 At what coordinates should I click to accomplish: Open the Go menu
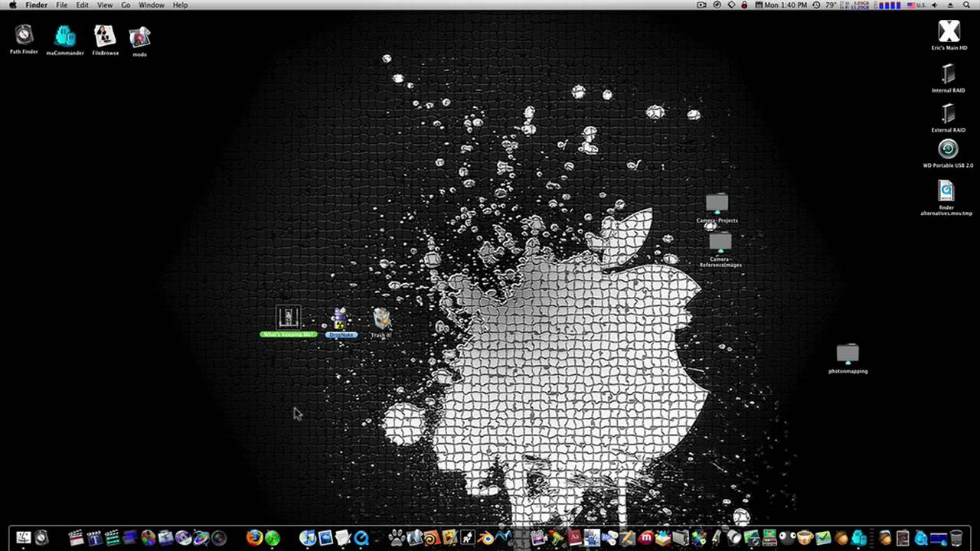[x=126, y=5]
